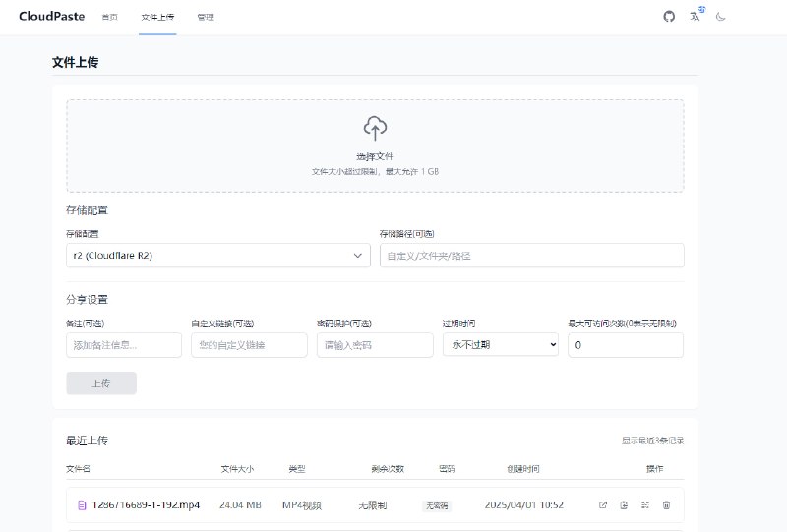This screenshot has width=787, height=532.
Task: Focus the 自定义链接 input
Action: [x=250, y=345]
